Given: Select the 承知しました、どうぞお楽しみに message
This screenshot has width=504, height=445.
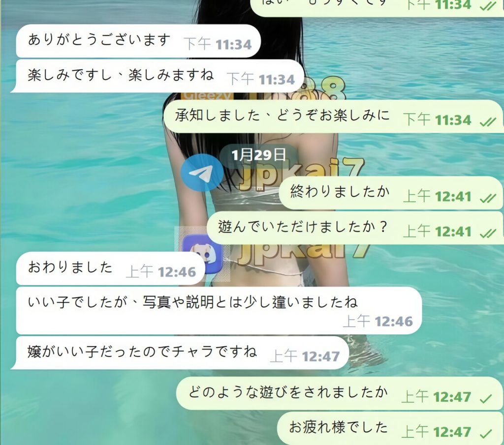Looking at the screenshot, I should pos(333,116).
